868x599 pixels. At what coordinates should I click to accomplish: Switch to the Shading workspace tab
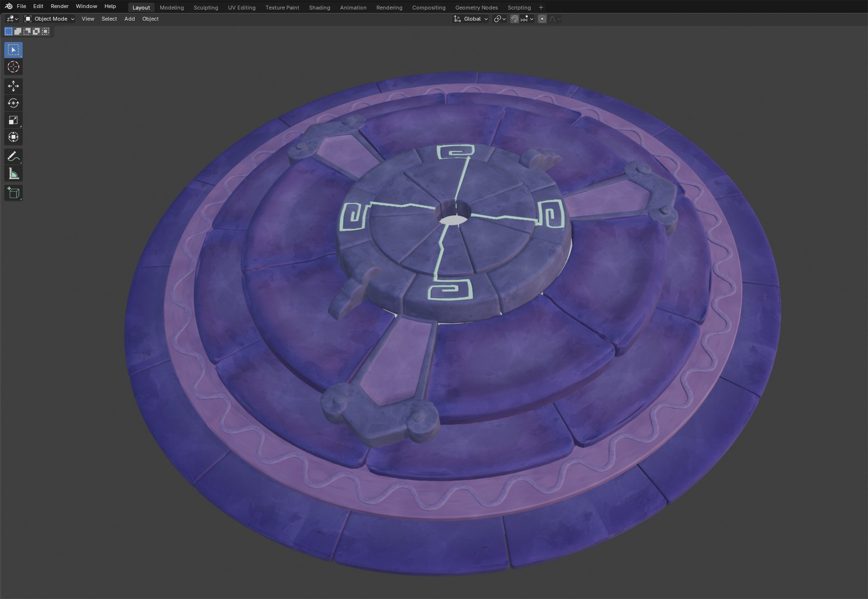[319, 7]
